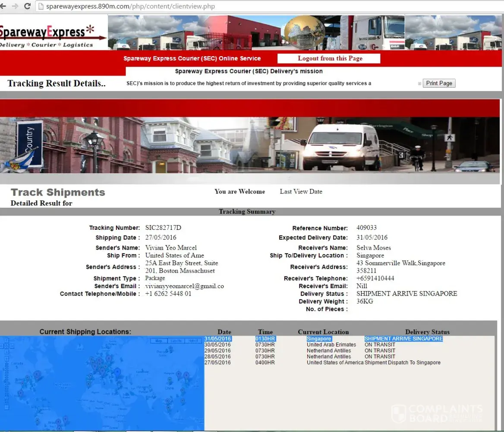Click the Print Page button
This screenshot has width=504, height=432.
coord(439,83)
